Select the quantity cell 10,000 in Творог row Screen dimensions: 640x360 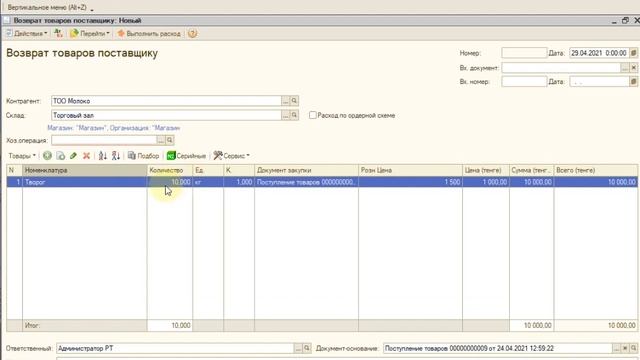tap(169, 182)
